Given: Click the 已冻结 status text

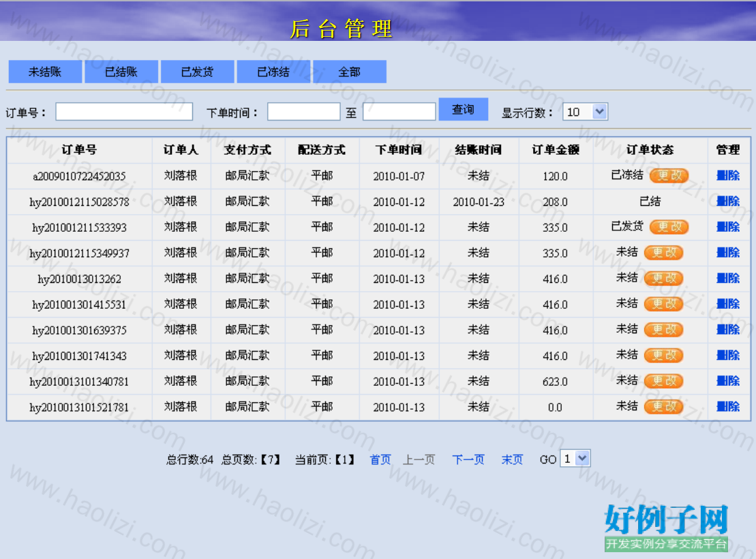Looking at the screenshot, I should pyautogui.click(x=626, y=175).
